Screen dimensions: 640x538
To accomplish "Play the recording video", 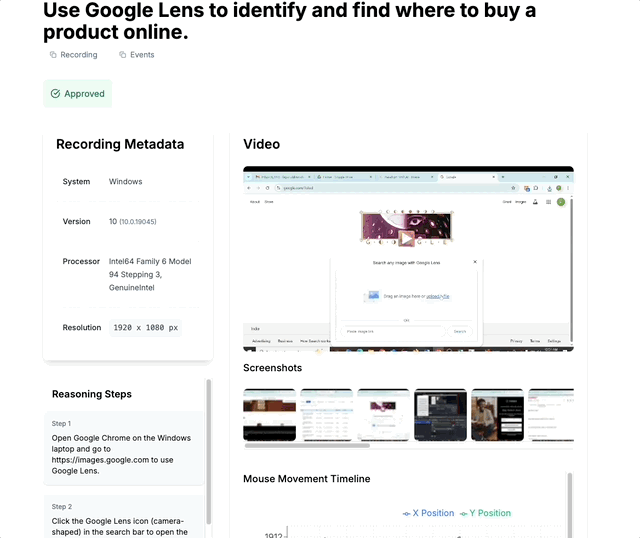I will [406, 239].
